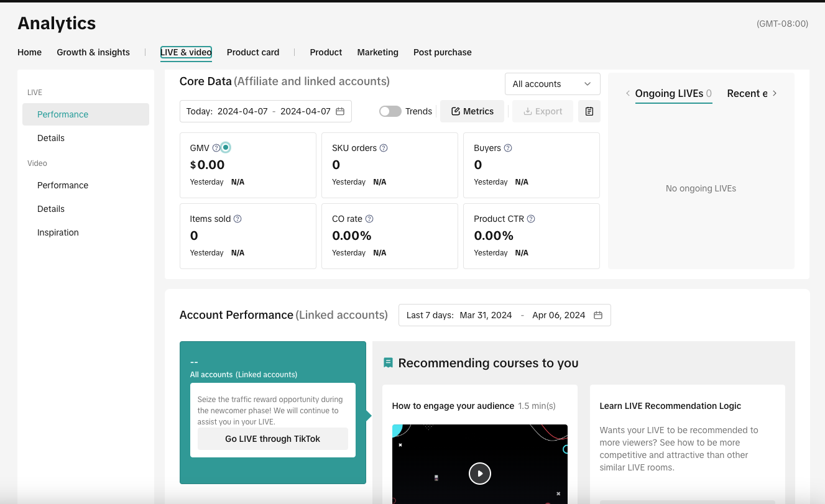Image resolution: width=825 pixels, height=504 pixels.
Task: Click the SKU orders info icon
Action: pyautogui.click(x=384, y=148)
